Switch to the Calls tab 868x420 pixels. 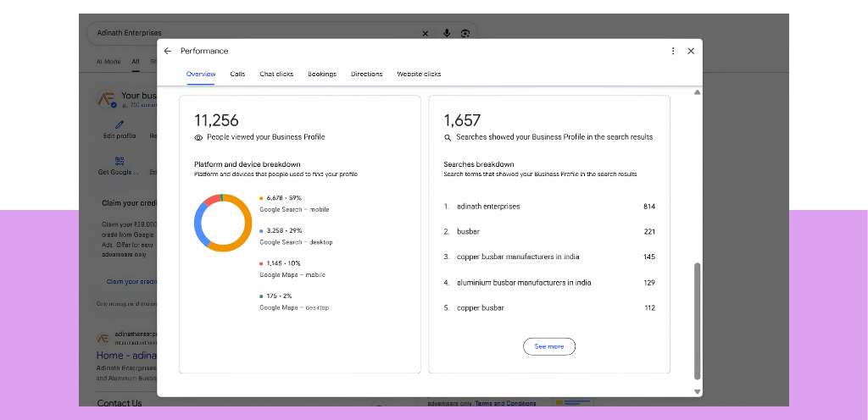coord(237,74)
